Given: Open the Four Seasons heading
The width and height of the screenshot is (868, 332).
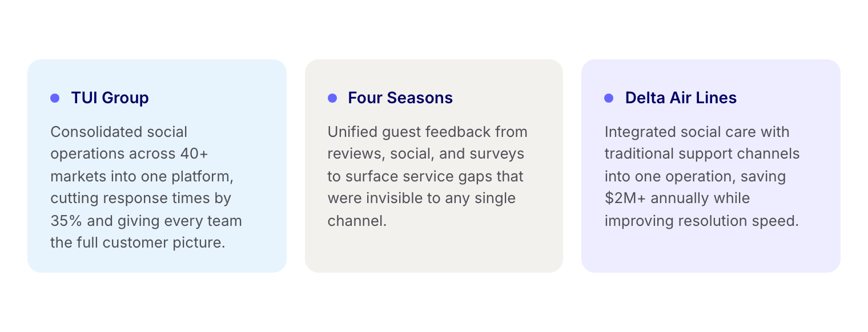Looking at the screenshot, I should (x=400, y=98).
